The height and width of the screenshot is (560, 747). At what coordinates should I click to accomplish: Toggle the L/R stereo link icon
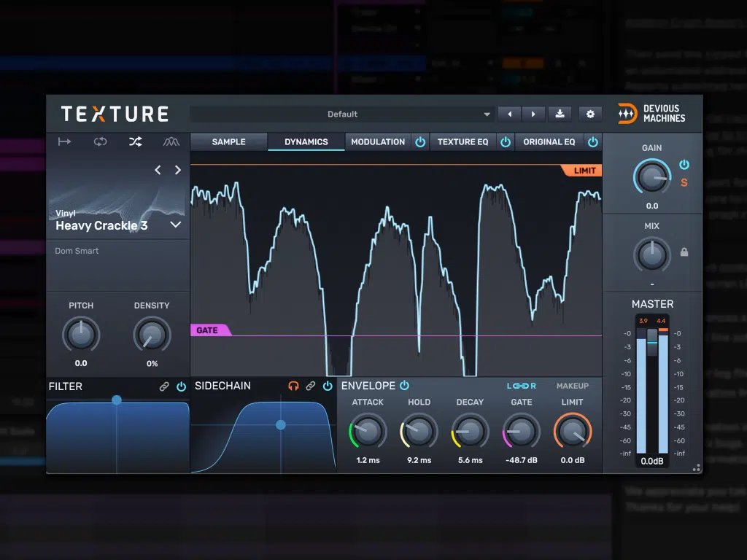(521, 386)
